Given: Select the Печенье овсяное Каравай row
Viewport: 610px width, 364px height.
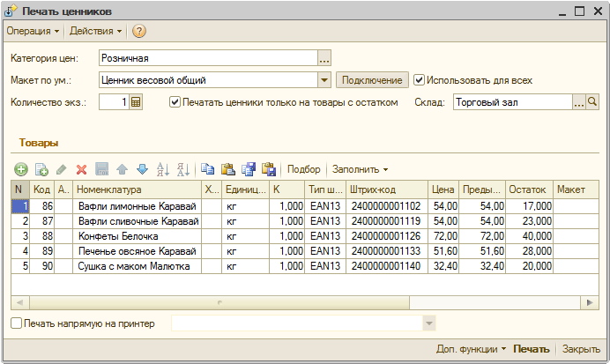Looking at the screenshot, I should point(305,251).
